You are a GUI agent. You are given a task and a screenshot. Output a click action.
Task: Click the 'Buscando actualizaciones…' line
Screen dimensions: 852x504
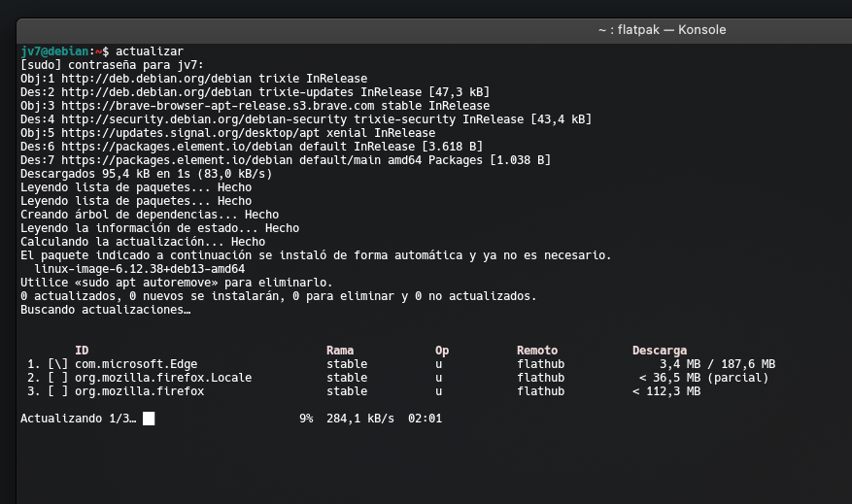click(x=106, y=310)
